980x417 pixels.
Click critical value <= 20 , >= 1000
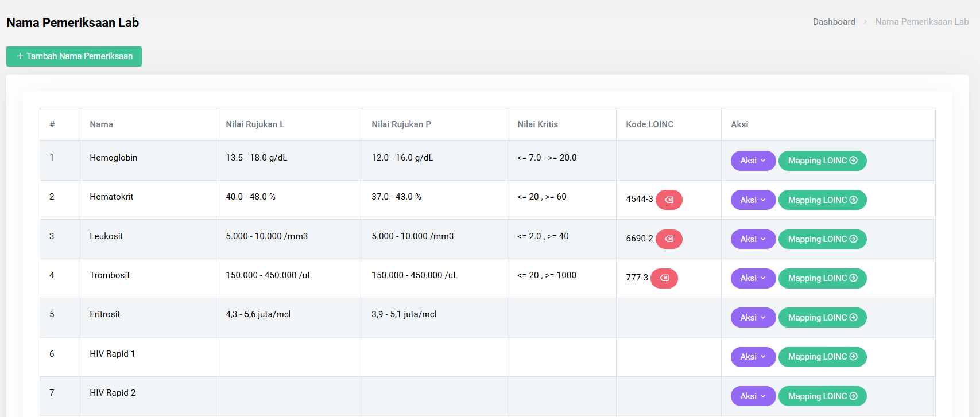(547, 275)
